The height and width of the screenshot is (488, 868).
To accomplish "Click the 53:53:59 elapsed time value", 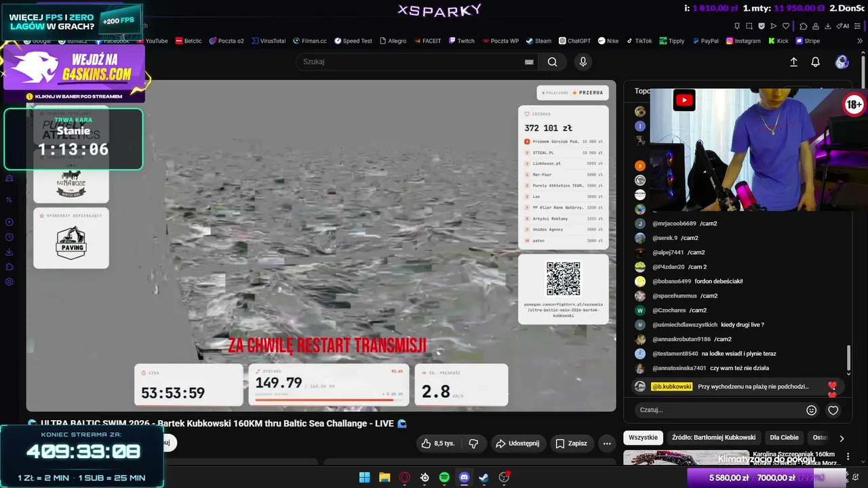I will (173, 393).
